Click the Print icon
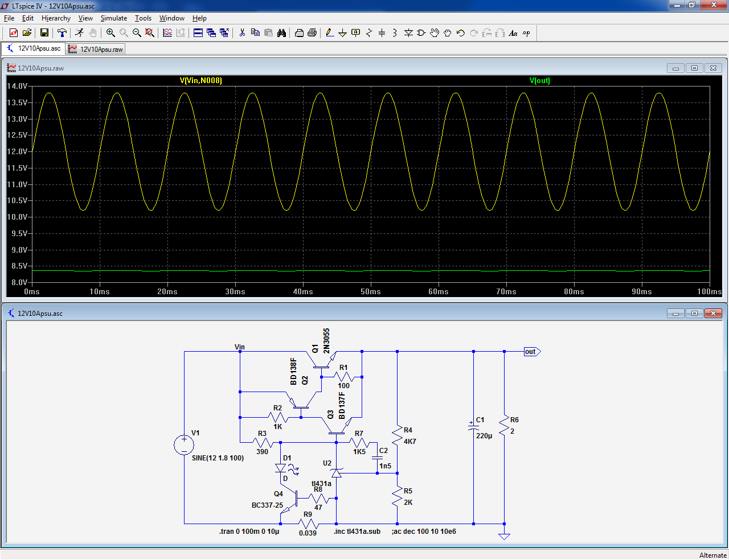Screen dimensions: 729x560 pyautogui.click(x=312, y=33)
